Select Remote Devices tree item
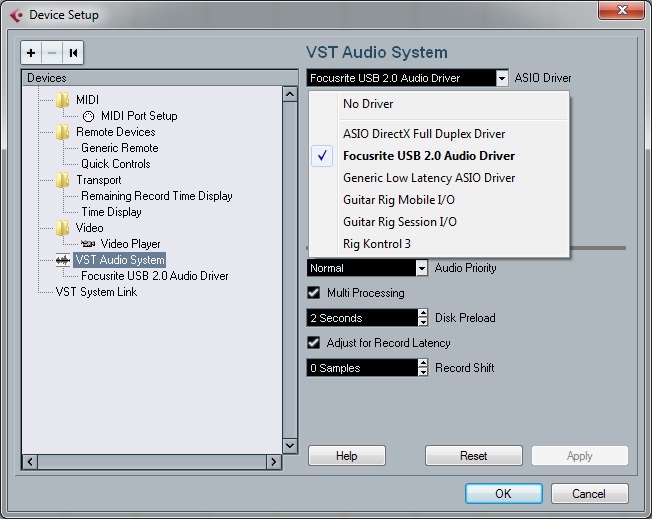 [x=116, y=132]
